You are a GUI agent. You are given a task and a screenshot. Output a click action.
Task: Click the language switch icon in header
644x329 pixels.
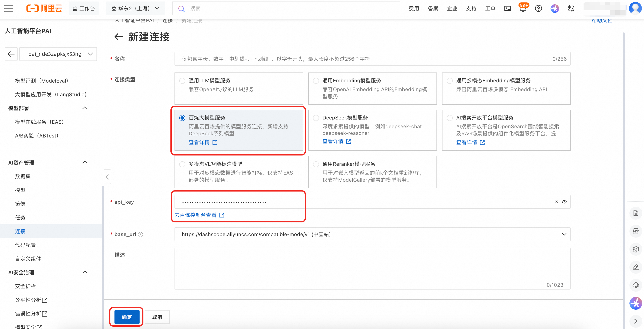click(x=571, y=9)
